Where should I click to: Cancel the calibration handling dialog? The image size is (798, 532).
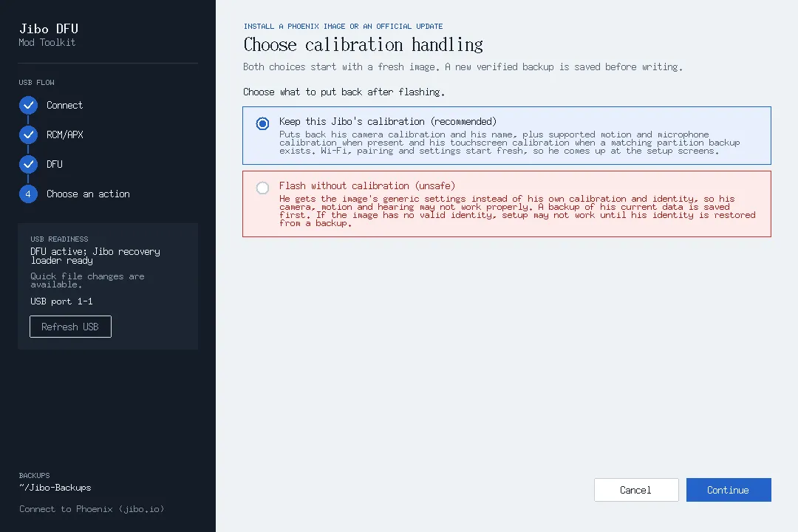(636, 490)
